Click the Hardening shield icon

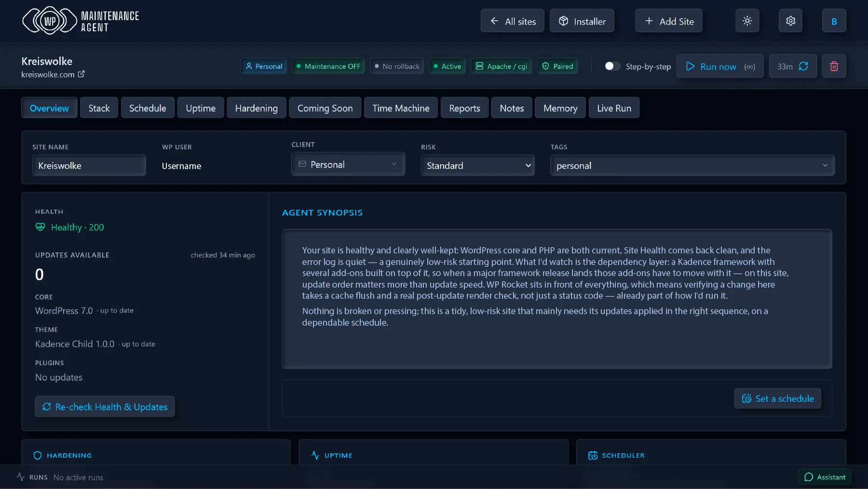point(38,455)
